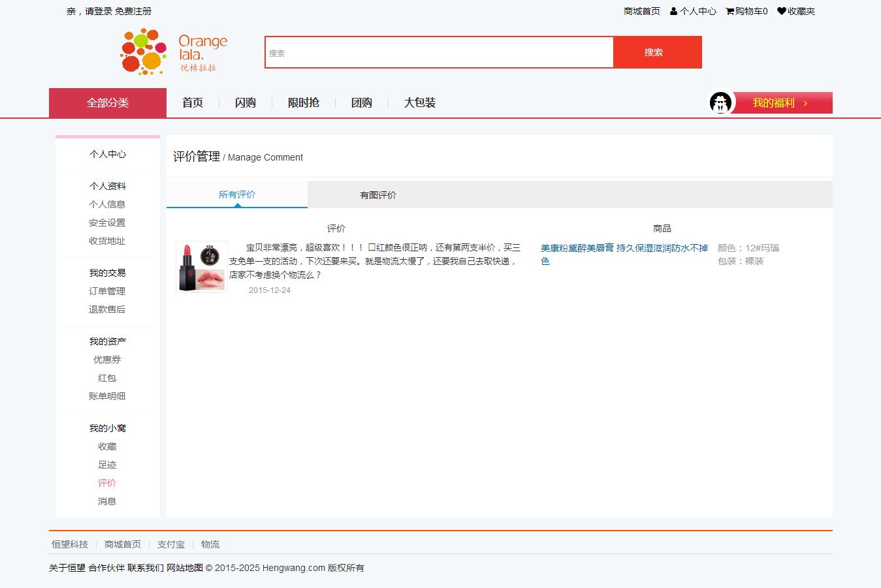Go to 首页 in navigation bar

point(193,103)
